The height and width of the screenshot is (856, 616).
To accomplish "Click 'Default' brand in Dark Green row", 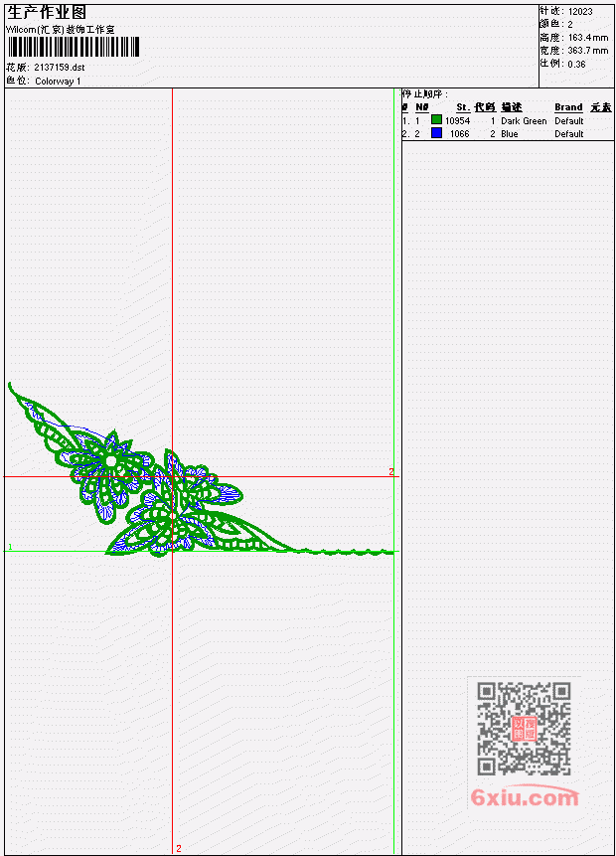I will [x=569, y=120].
